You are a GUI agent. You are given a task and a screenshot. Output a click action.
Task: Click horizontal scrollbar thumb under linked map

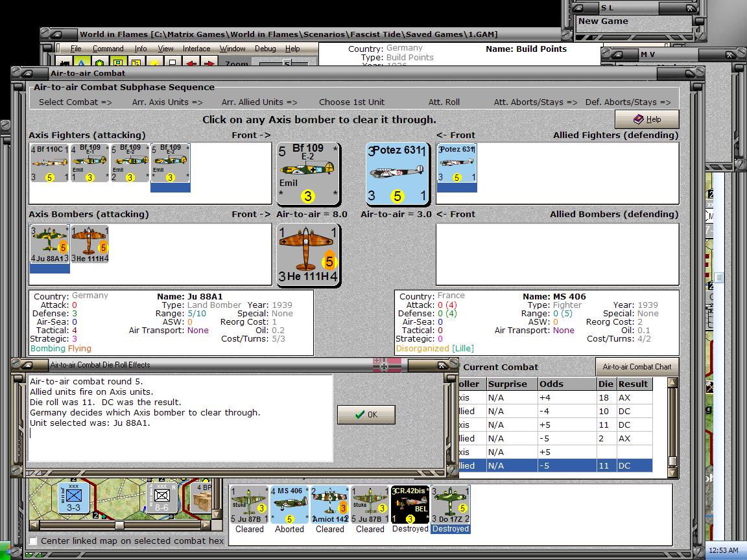point(119,526)
